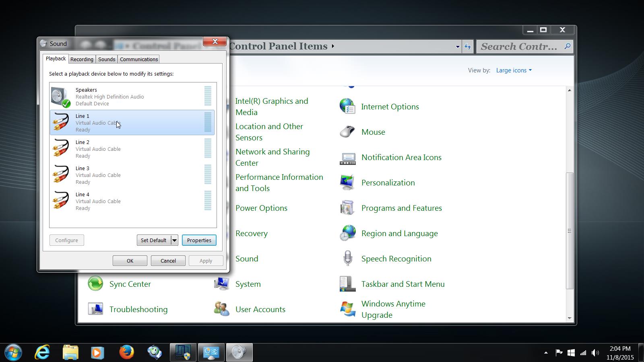The image size is (644, 362).
Task: Open the User Accounts icon
Action: 221,309
